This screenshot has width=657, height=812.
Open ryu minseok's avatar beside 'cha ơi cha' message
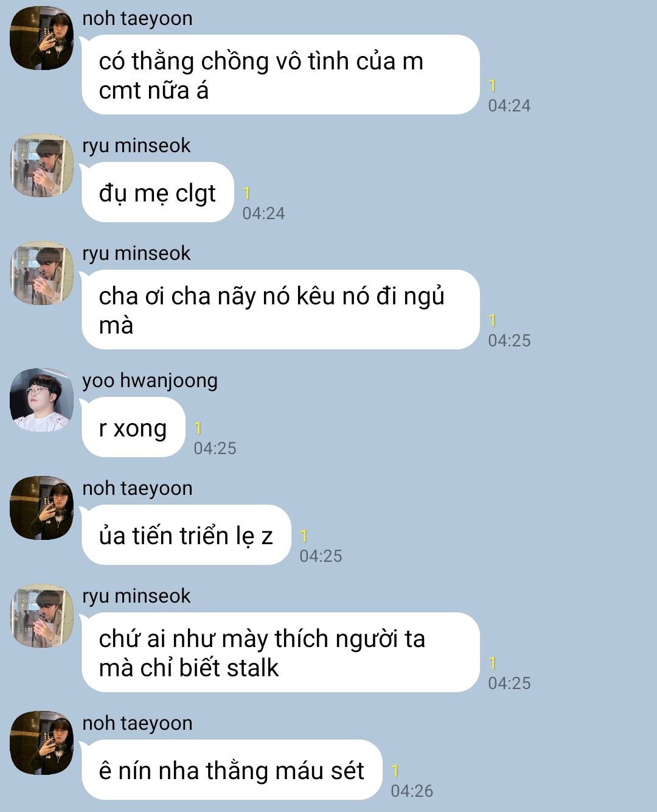(42, 273)
